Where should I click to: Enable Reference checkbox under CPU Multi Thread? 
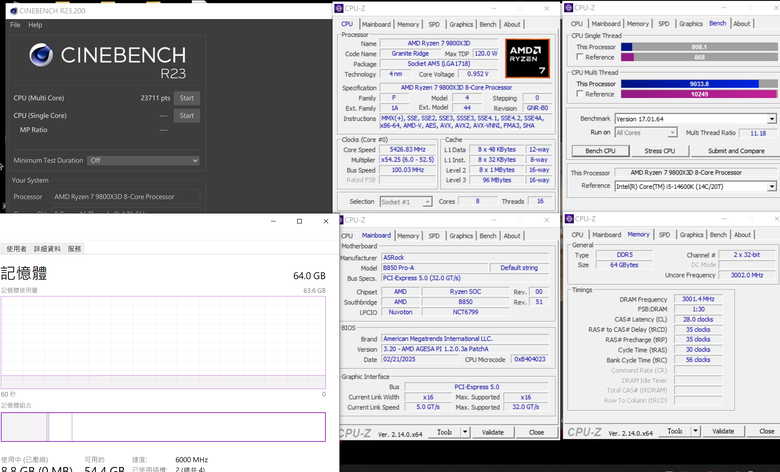coord(580,94)
